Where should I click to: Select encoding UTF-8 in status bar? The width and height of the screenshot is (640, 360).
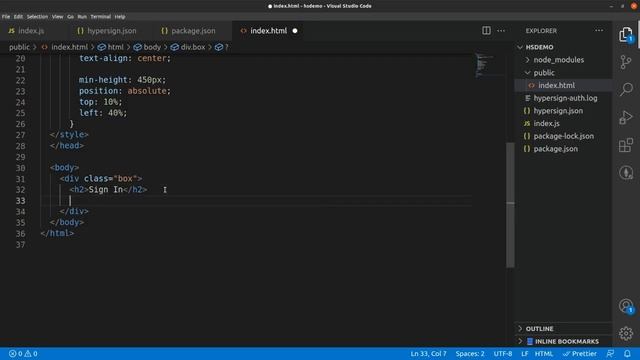[x=502, y=353]
